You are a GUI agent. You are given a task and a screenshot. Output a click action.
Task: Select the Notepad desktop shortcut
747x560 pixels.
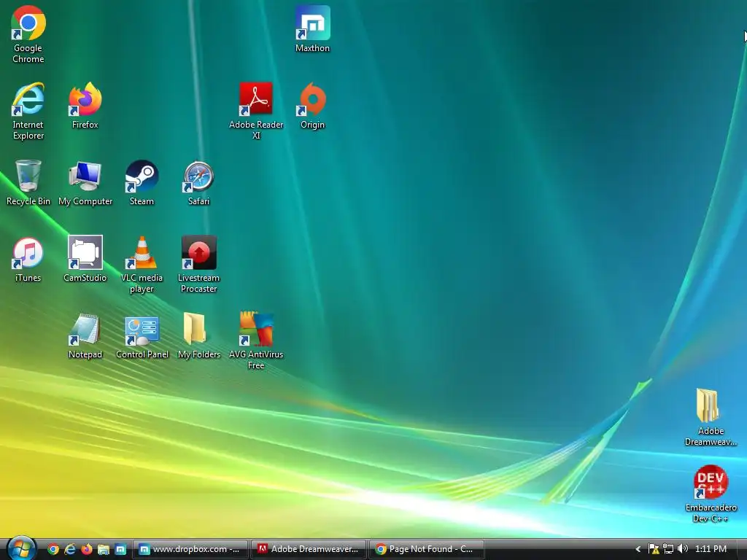coord(85,335)
